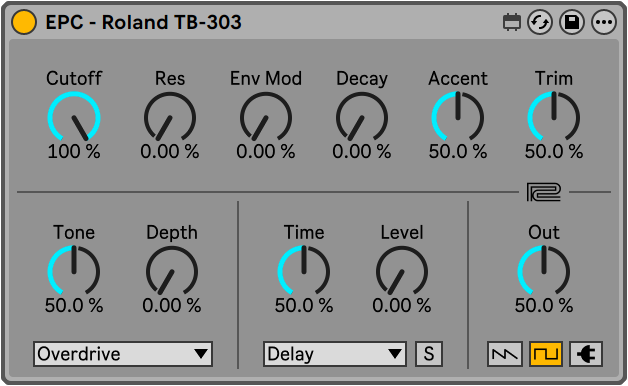The height and width of the screenshot is (386, 628).
Task: Click the Env Mod knob
Action: click(266, 117)
